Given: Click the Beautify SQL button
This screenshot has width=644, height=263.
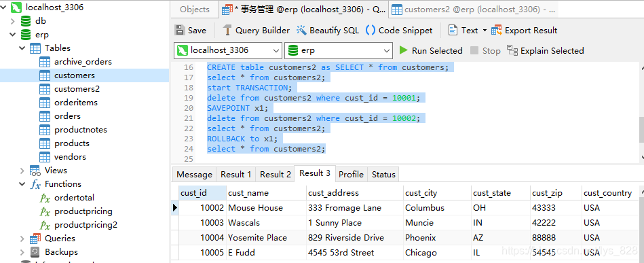Looking at the screenshot, I should click(327, 30).
